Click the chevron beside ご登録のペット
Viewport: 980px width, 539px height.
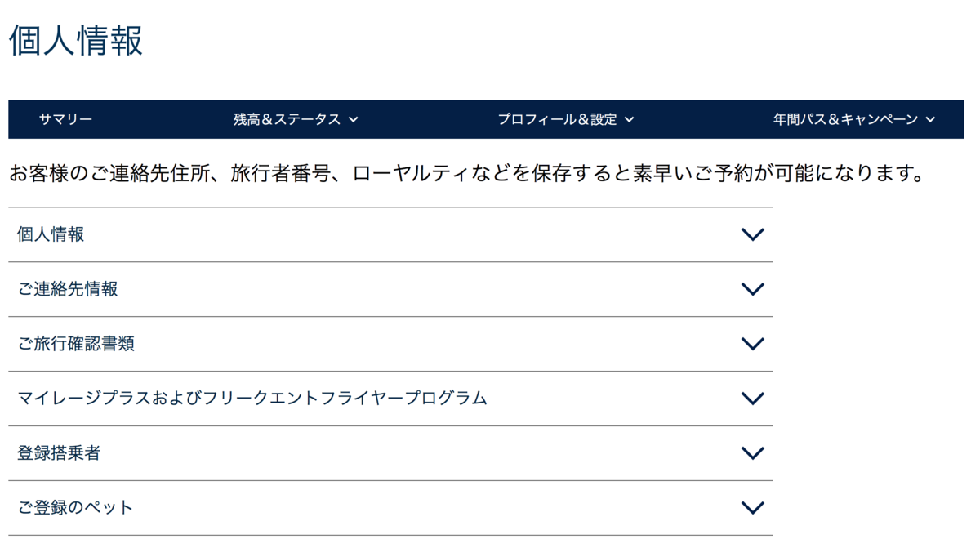[751, 506]
